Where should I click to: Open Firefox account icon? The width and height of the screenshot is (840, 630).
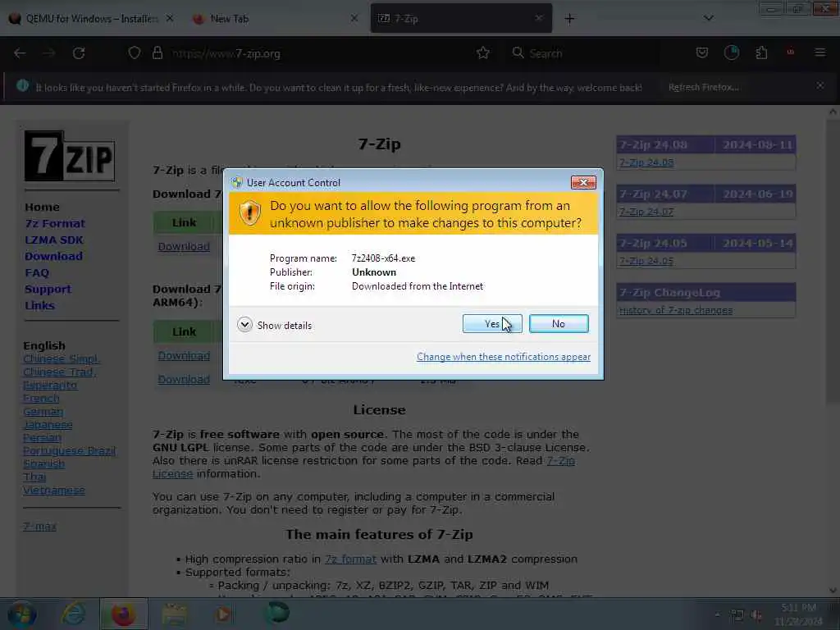[731, 52]
